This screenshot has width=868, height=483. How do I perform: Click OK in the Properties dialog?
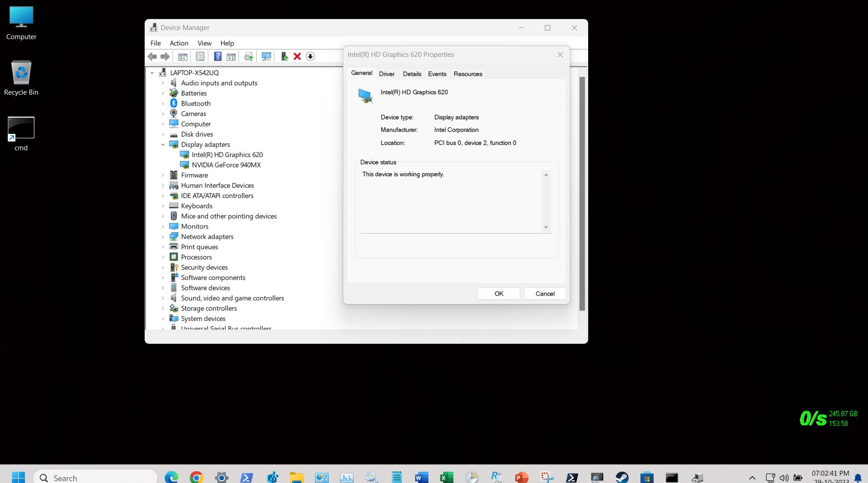499,294
